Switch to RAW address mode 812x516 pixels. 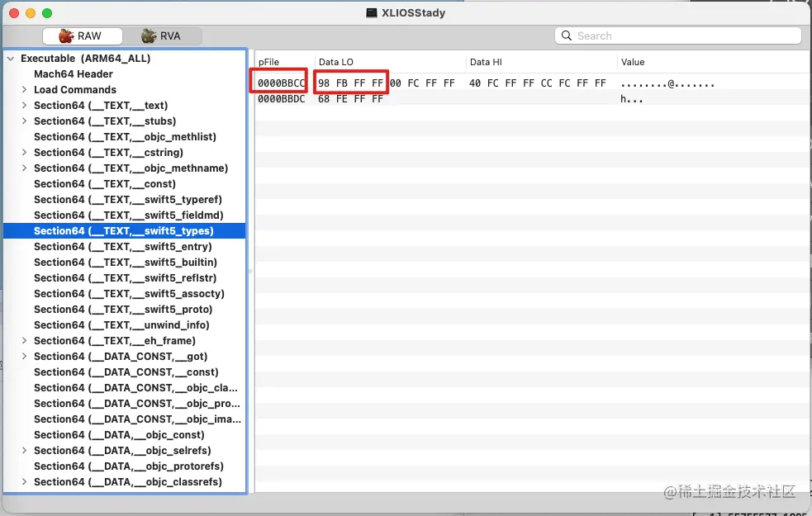pos(83,36)
